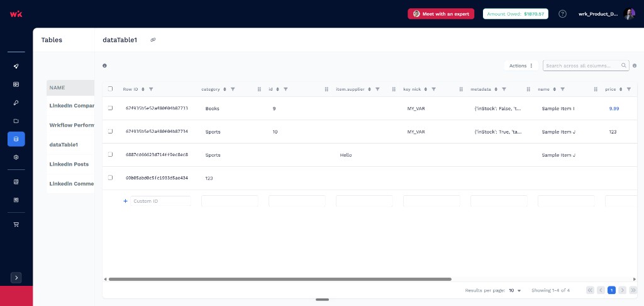
Task: Sort by name column
Action: tap(555, 89)
